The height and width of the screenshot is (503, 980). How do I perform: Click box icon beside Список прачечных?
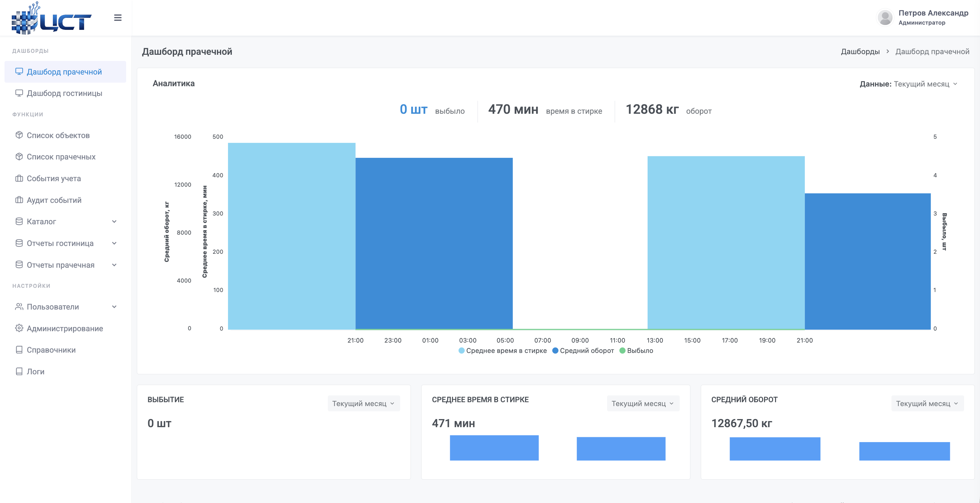[x=19, y=156]
